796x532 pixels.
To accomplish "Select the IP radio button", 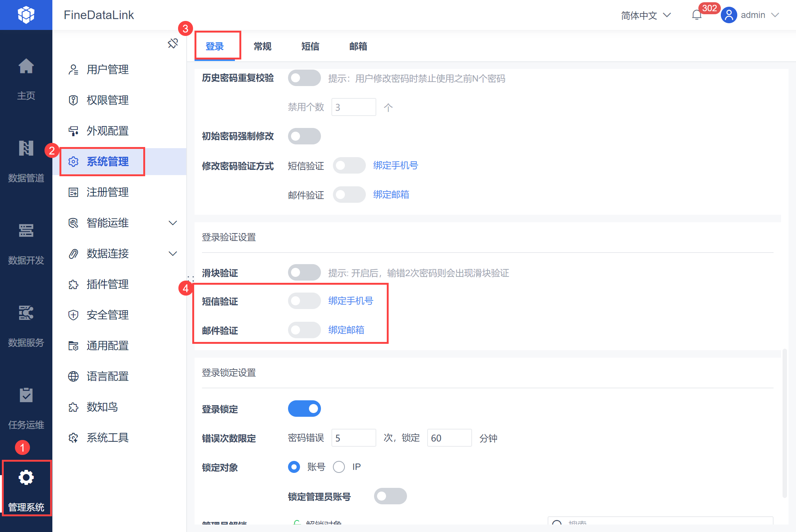I will [x=339, y=467].
